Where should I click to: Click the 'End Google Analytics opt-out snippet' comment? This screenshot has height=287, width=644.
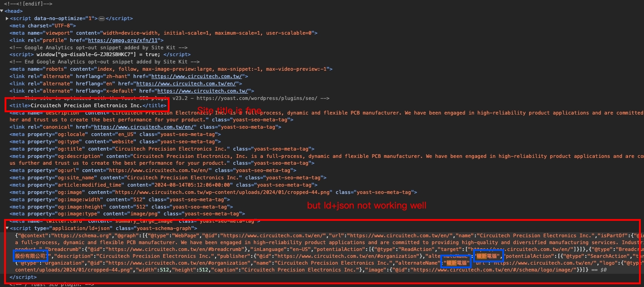pos(104,62)
